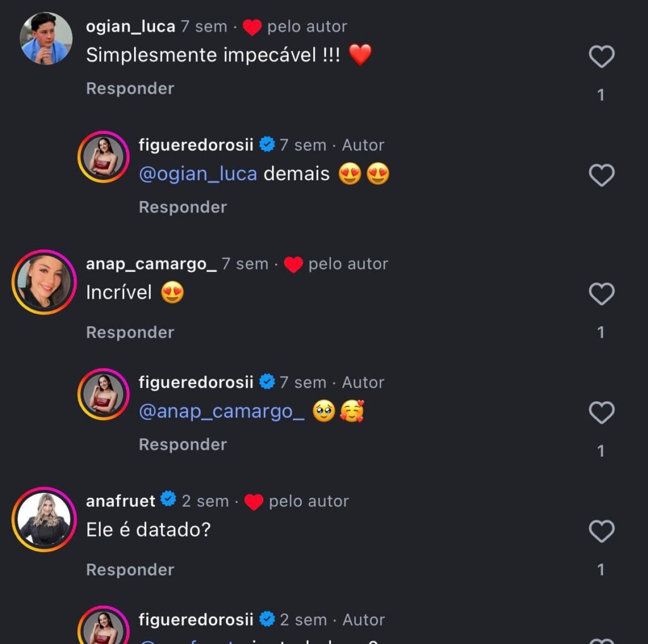Reply to anap_camargo_'s comment
The width and height of the screenshot is (648, 644).
click(130, 332)
